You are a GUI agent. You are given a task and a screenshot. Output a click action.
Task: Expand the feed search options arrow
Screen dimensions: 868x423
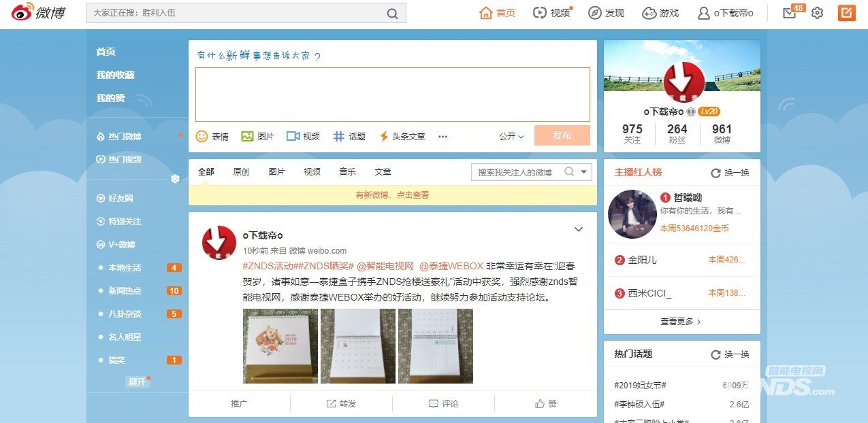(x=584, y=172)
